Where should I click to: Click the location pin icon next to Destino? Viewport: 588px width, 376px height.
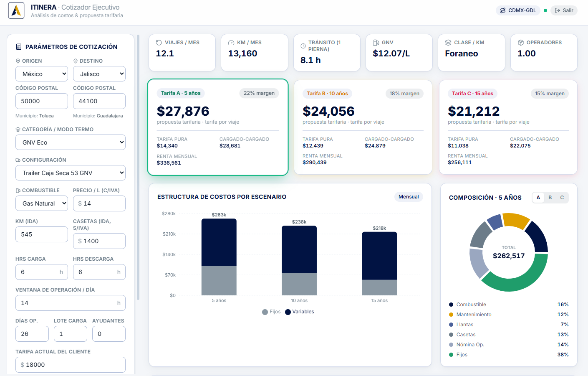pos(76,61)
